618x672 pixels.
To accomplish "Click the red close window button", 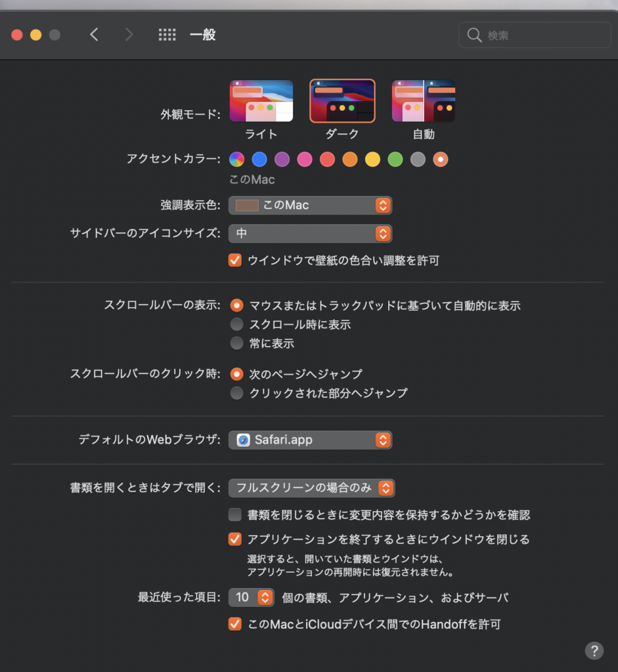I will point(17,35).
